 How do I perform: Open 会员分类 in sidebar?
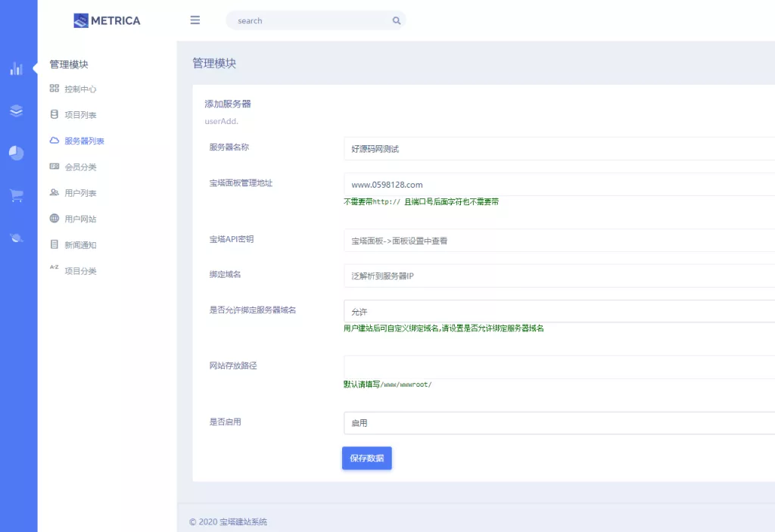pos(80,167)
